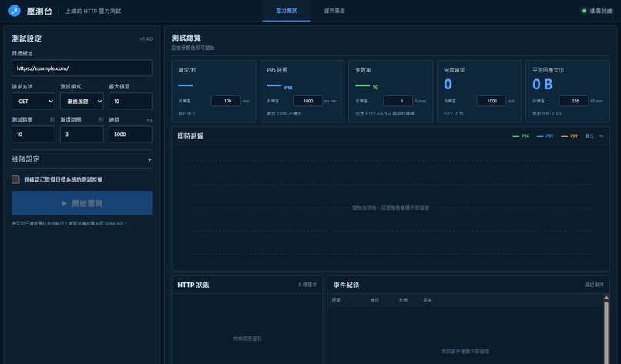Viewport: 621px width, 364px height.
Task: Click the green ready status dot
Action: point(584,11)
